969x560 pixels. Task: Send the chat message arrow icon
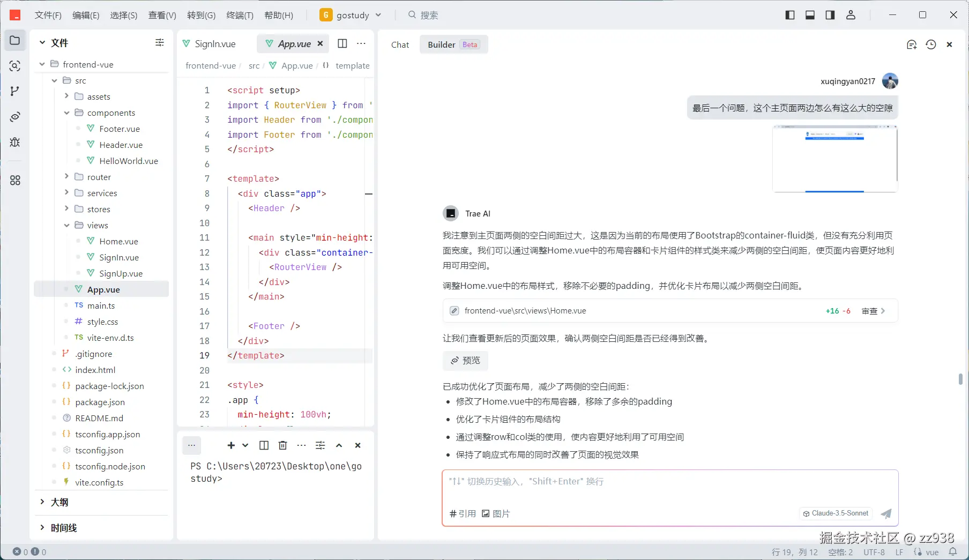click(886, 513)
